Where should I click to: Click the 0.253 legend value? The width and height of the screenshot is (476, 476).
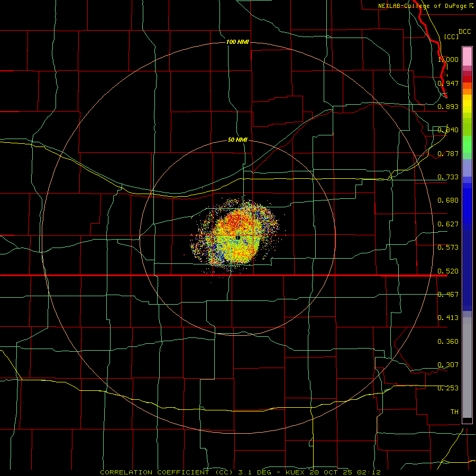[448, 388]
